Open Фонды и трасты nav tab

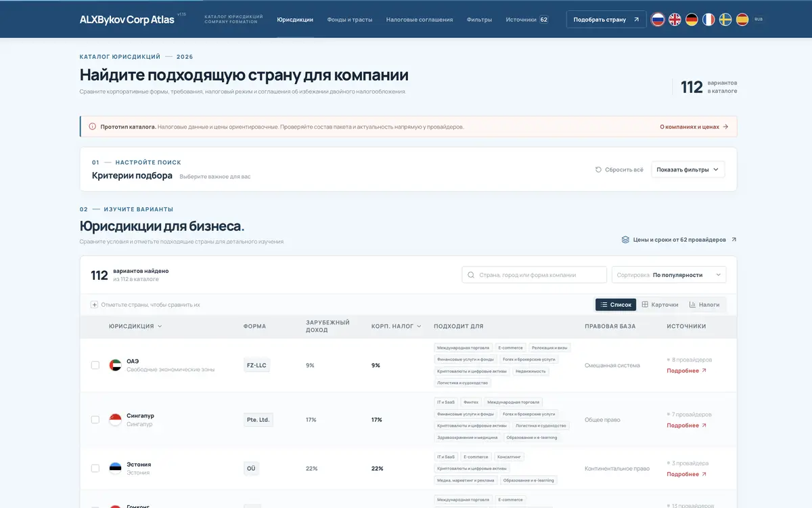click(350, 20)
